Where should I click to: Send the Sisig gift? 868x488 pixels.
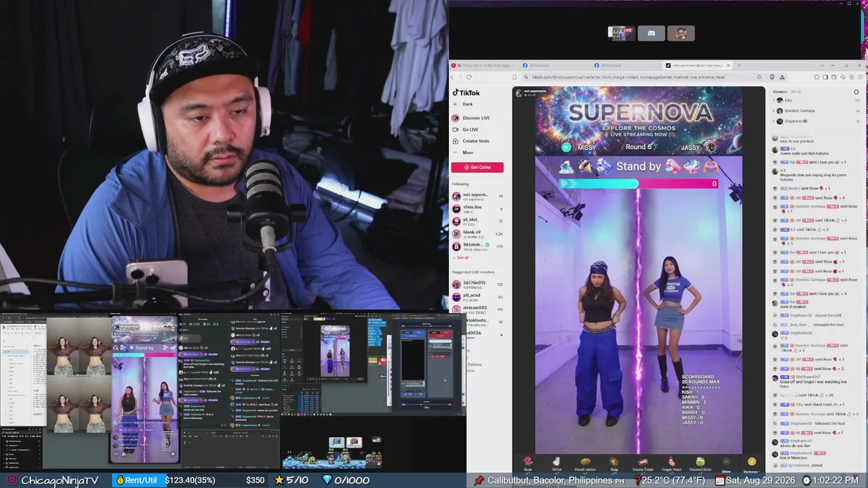click(x=614, y=463)
